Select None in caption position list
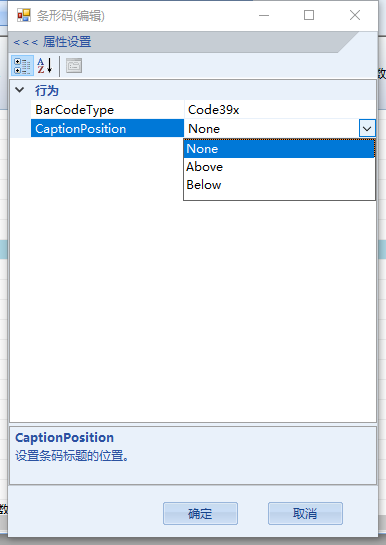The width and height of the screenshot is (386, 545). pyautogui.click(x=279, y=149)
